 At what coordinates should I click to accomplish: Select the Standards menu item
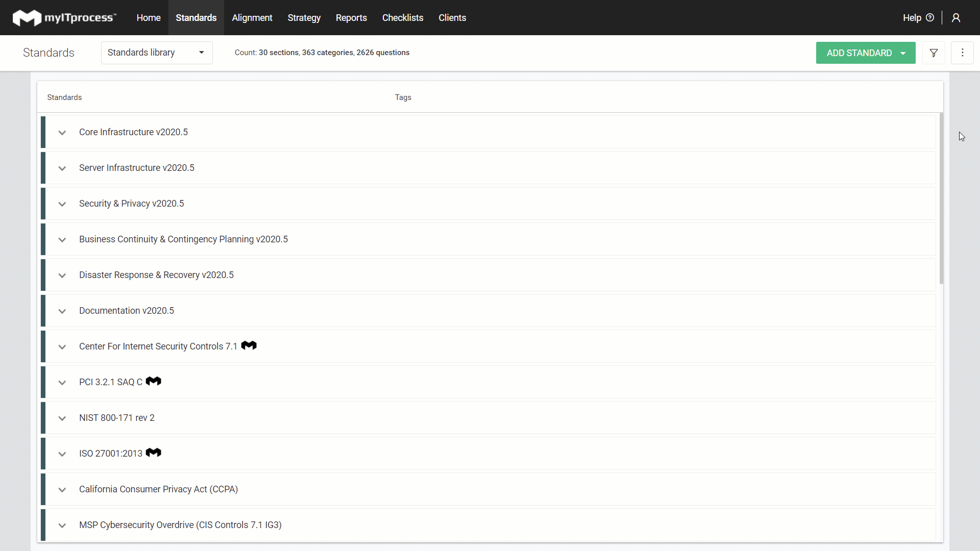(x=196, y=18)
